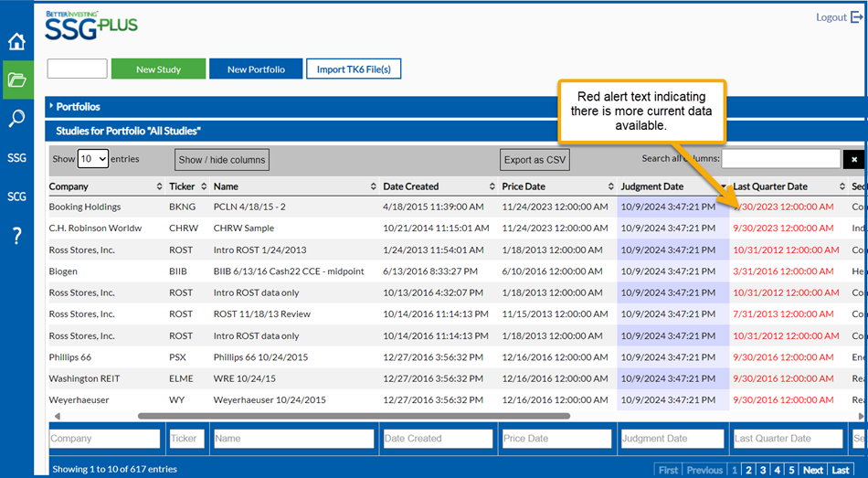Open the folder studies icon in sidebar
The width and height of the screenshot is (868, 478).
pos(16,80)
